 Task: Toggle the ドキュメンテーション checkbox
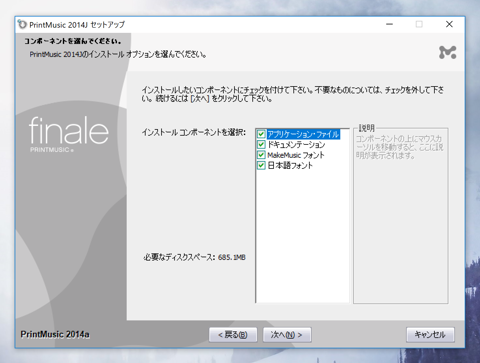[261, 145]
